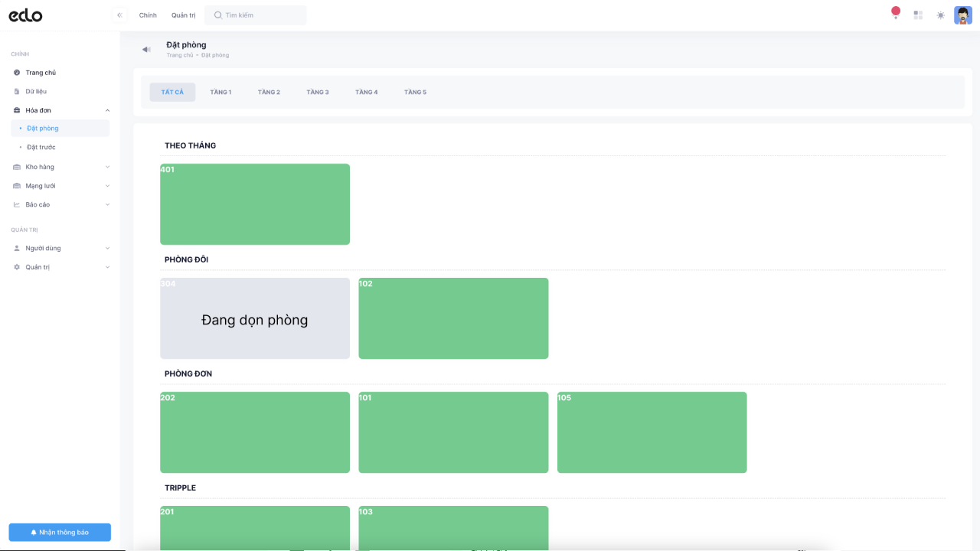Open the Quản trị top menu

[x=184, y=15]
